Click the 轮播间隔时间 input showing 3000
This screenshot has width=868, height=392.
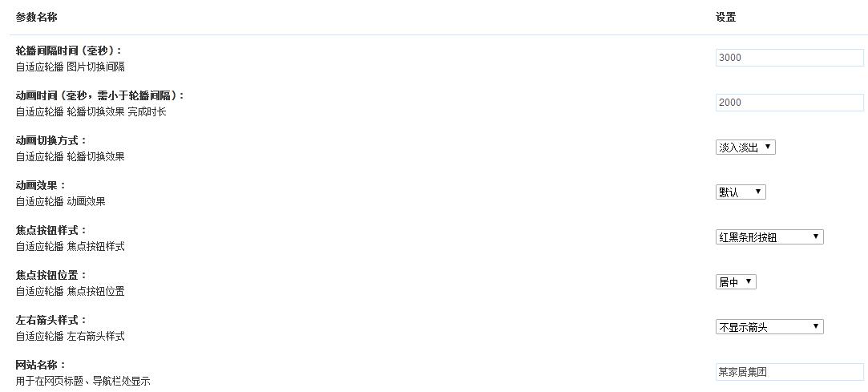pyautogui.click(x=789, y=58)
